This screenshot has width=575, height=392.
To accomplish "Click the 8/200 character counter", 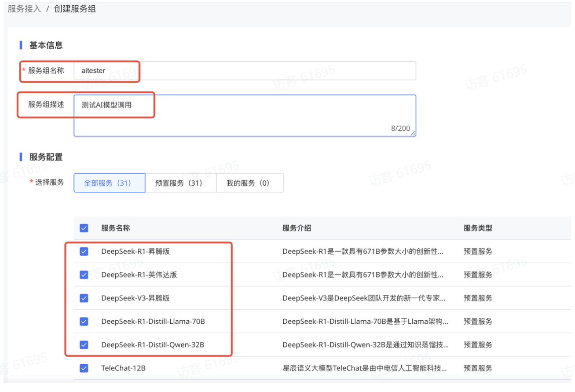I will [x=400, y=128].
